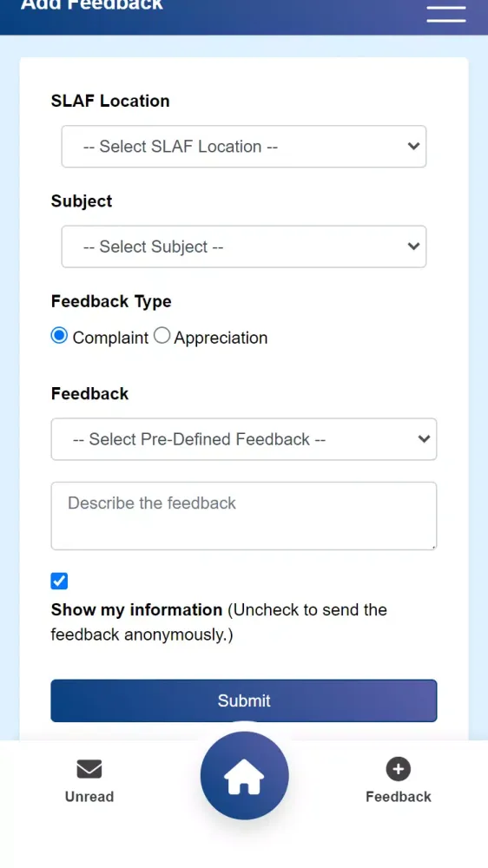Image resolution: width=488 pixels, height=868 pixels.
Task: Uncheck the Show my information checkbox
Action: (x=59, y=582)
